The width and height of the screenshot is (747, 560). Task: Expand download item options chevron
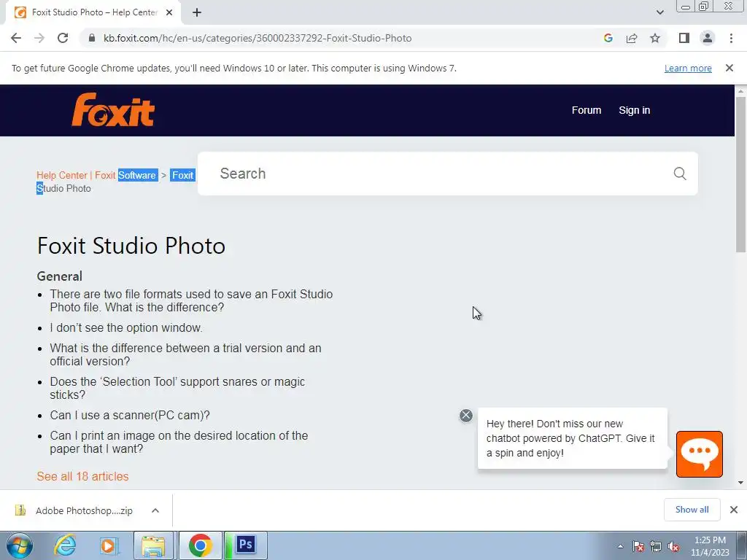(x=155, y=510)
